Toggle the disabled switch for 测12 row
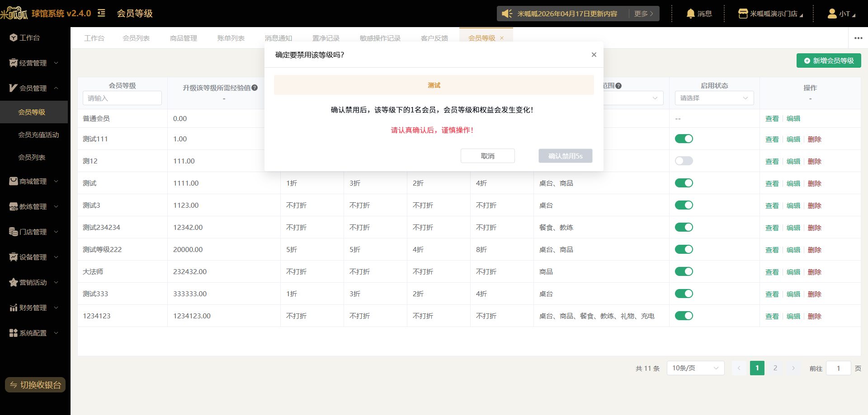 click(684, 161)
